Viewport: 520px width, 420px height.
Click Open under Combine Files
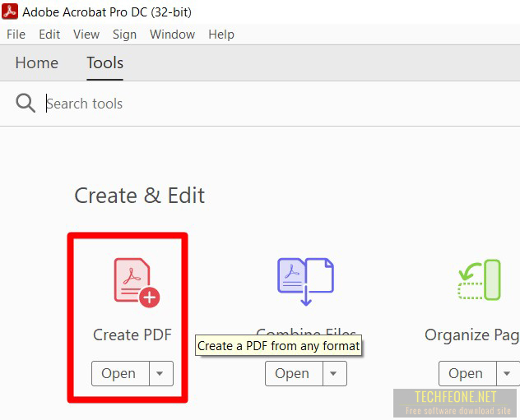(x=294, y=374)
